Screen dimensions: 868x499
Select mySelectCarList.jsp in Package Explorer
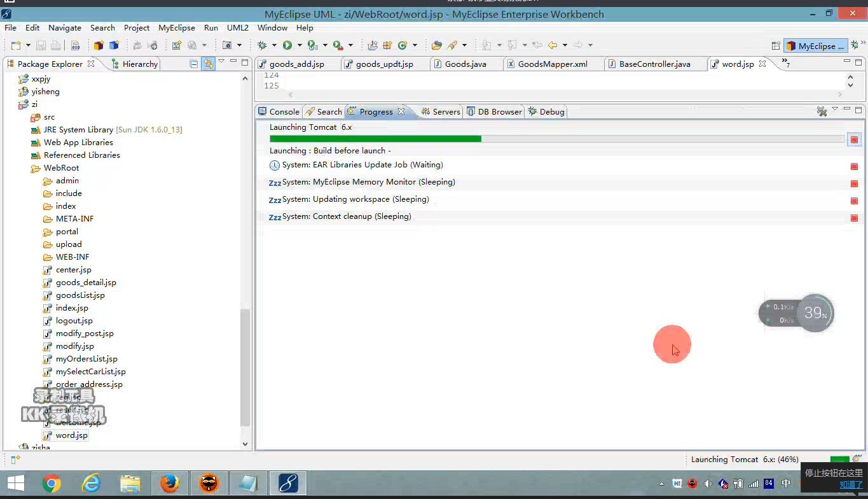click(90, 372)
